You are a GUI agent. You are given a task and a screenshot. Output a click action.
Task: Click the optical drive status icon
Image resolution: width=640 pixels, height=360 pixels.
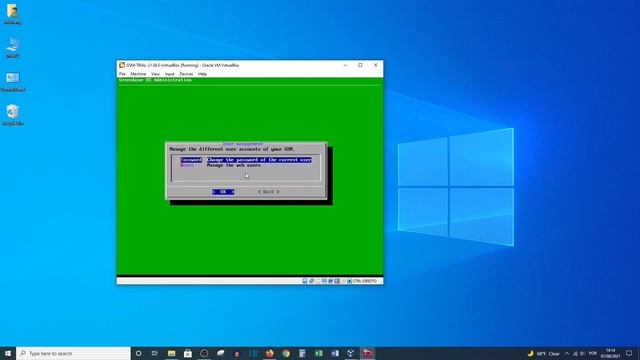point(311,281)
